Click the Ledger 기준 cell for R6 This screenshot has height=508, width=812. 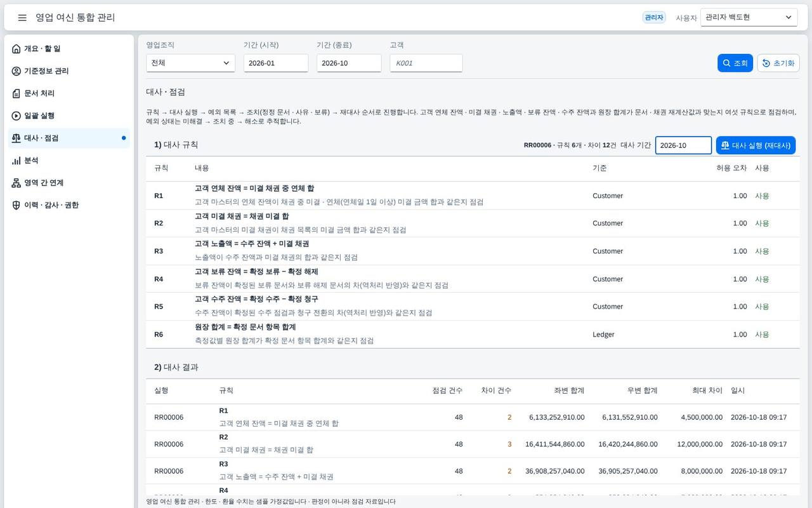(x=603, y=335)
